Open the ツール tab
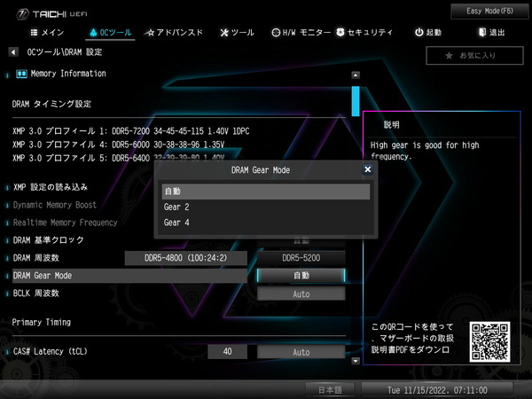 pos(237,33)
